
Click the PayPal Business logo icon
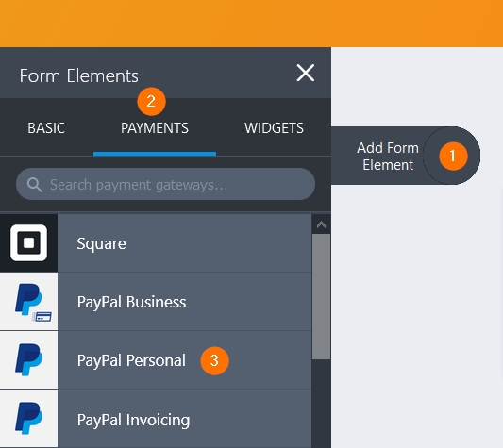[29, 302]
